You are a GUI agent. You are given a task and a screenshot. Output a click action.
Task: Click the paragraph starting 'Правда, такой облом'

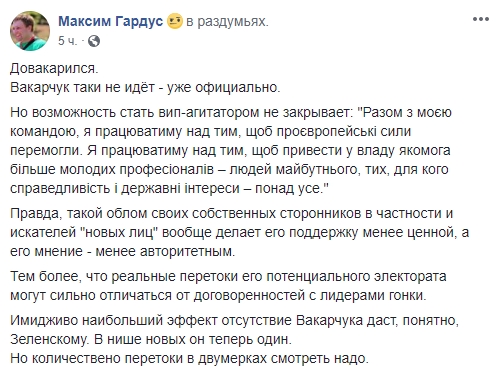[x=239, y=232]
